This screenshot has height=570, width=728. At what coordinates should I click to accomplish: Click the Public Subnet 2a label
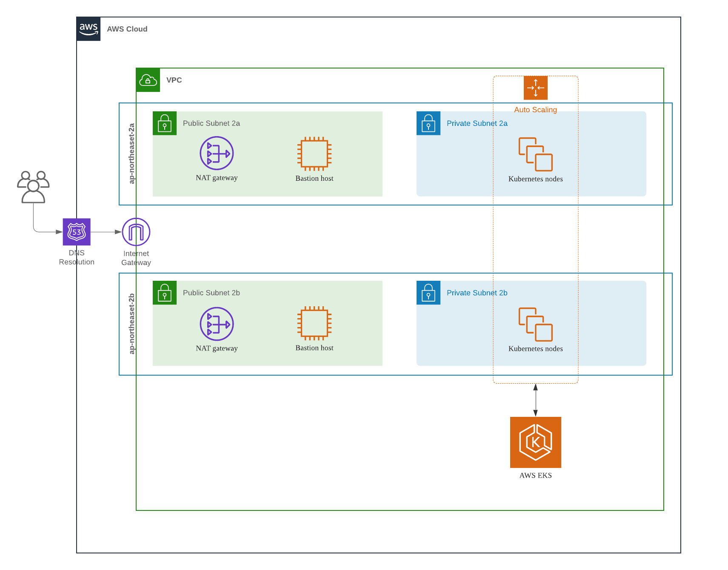(x=211, y=123)
